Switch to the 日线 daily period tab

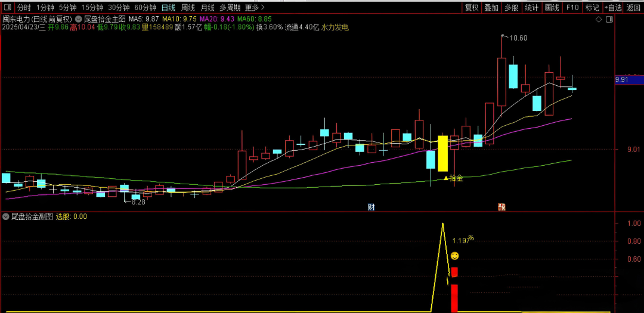[x=169, y=8]
